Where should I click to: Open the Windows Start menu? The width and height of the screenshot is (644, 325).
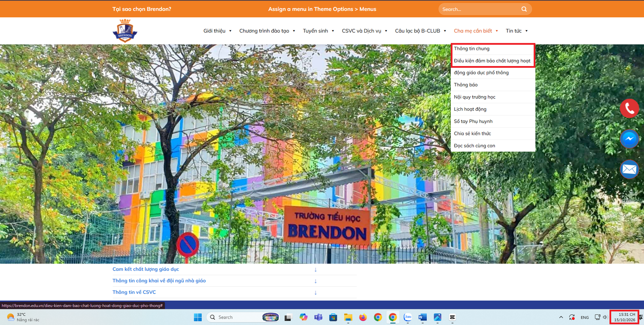(198, 317)
